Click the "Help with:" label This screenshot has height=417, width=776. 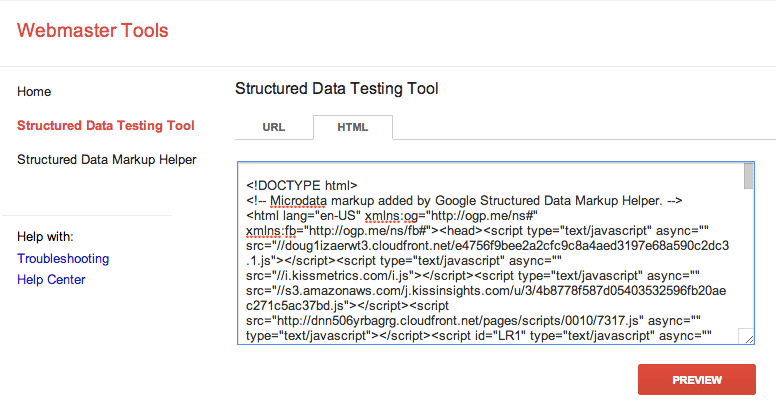[45, 237]
